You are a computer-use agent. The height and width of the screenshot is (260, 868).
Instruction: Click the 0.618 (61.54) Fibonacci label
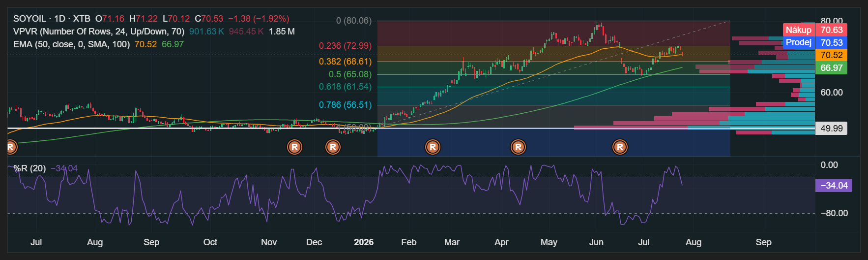click(345, 87)
